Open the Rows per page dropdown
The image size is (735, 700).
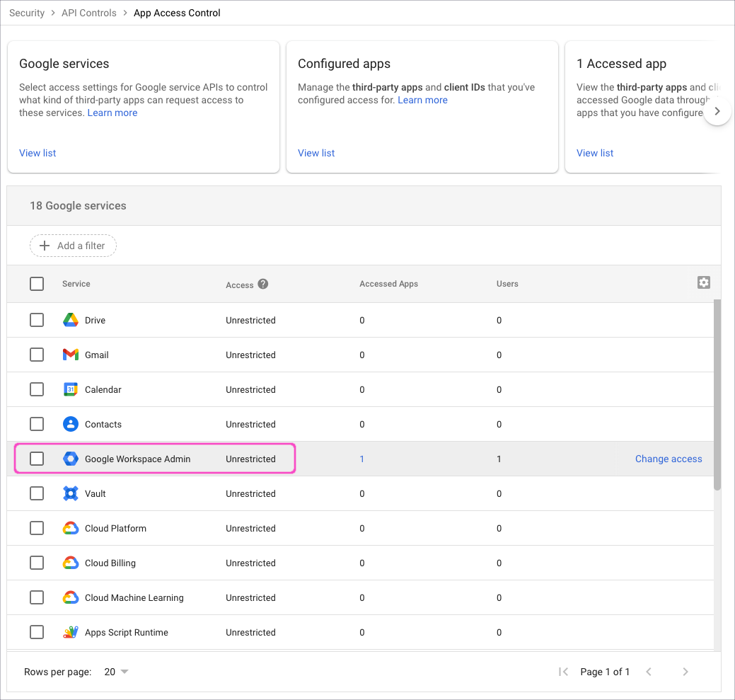(115, 671)
